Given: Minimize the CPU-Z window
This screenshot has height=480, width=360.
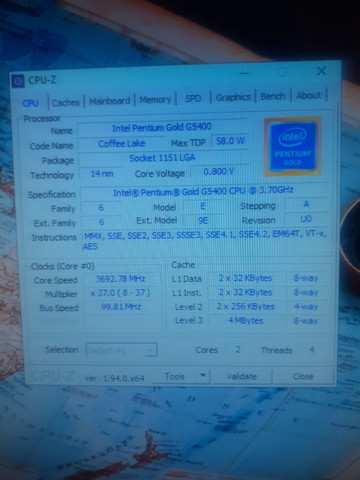Looking at the screenshot, I should (x=244, y=73).
